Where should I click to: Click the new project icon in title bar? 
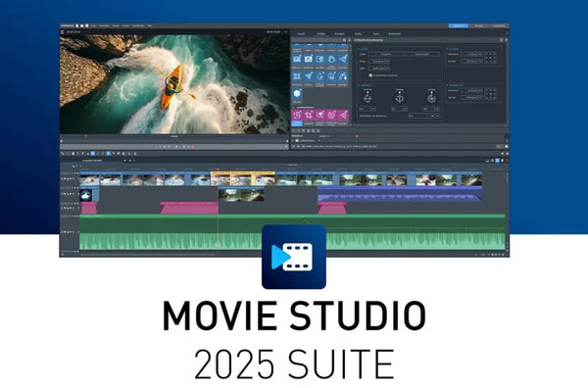point(77,25)
